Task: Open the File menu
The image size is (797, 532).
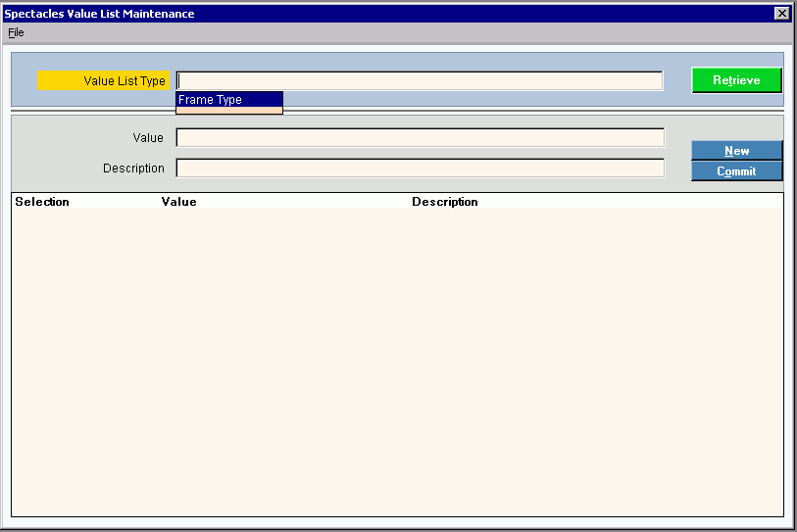Action: [x=16, y=32]
